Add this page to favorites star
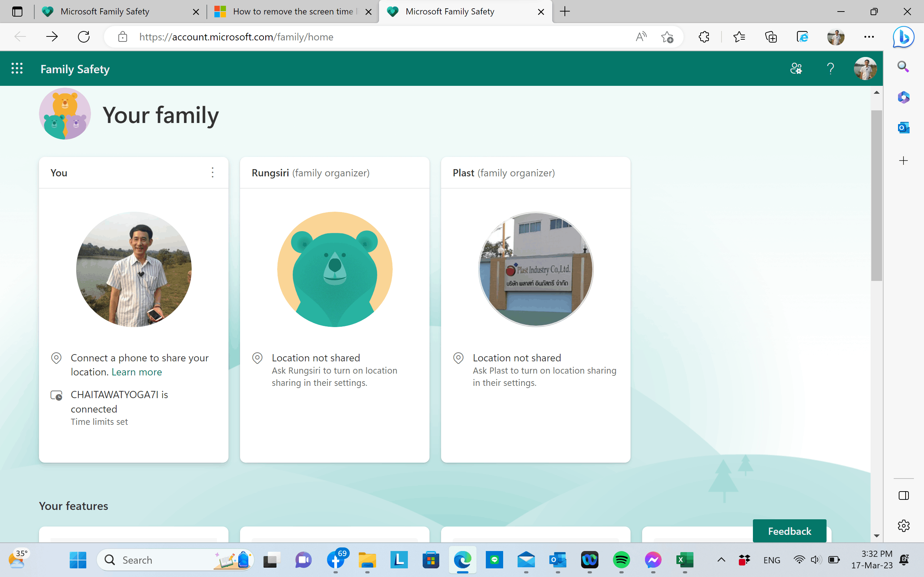Image resolution: width=924 pixels, height=577 pixels. (x=667, y=37)
